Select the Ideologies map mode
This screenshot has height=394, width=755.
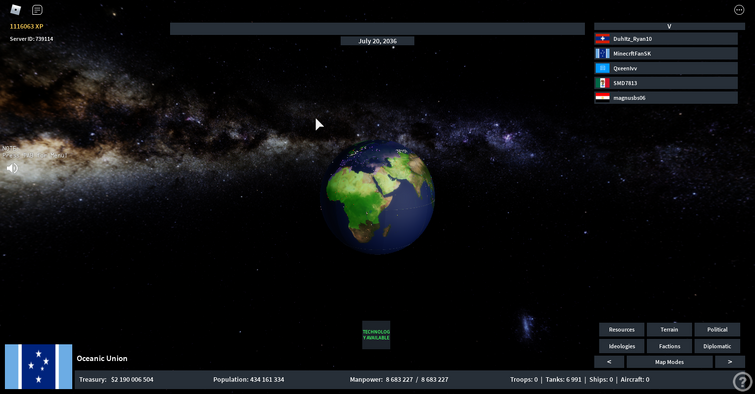622,346
